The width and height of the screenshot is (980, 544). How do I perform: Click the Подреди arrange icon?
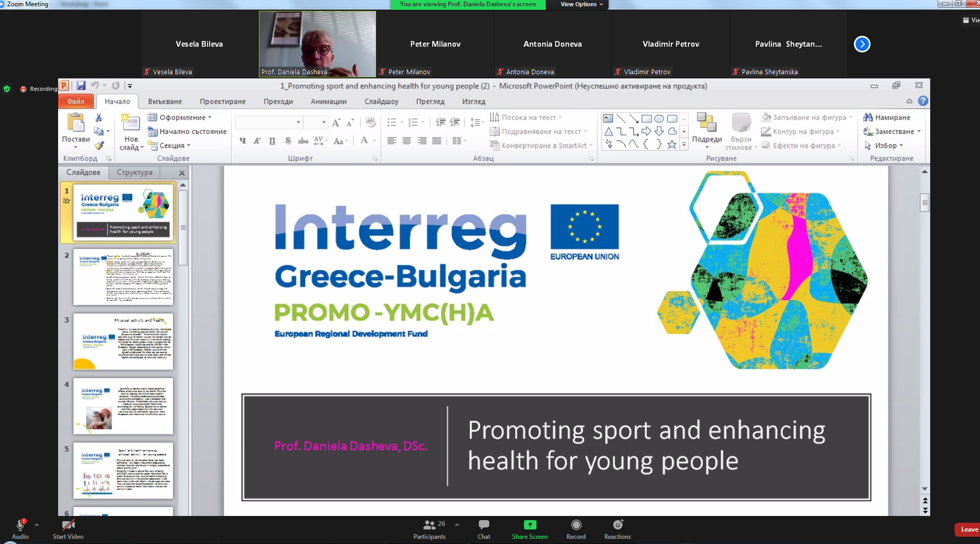(707, 123)
